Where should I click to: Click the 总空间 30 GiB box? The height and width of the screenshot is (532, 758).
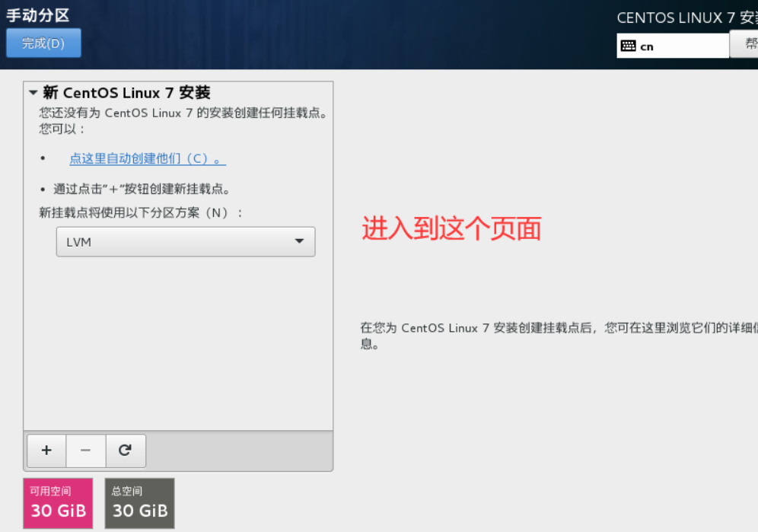coord(140,503)
